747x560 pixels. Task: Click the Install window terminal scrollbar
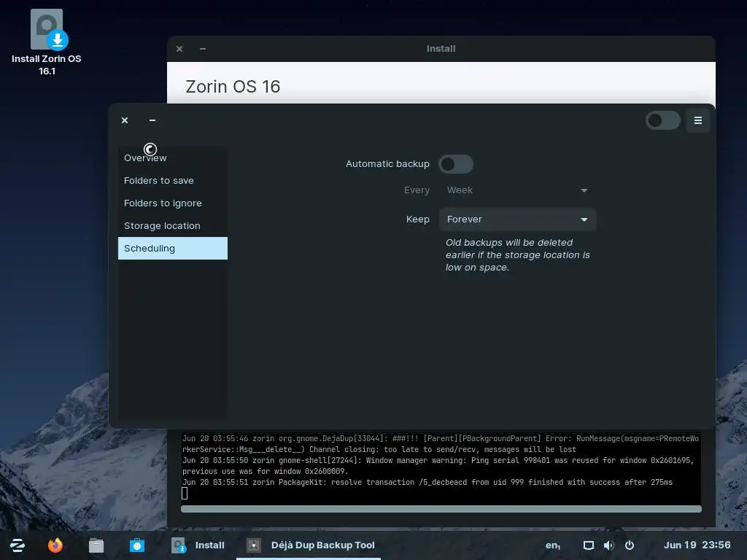point(441,509)
